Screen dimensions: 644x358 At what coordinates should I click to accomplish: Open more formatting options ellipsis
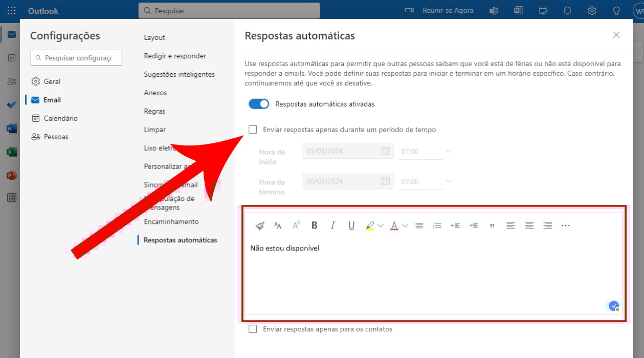coord(566,225)
